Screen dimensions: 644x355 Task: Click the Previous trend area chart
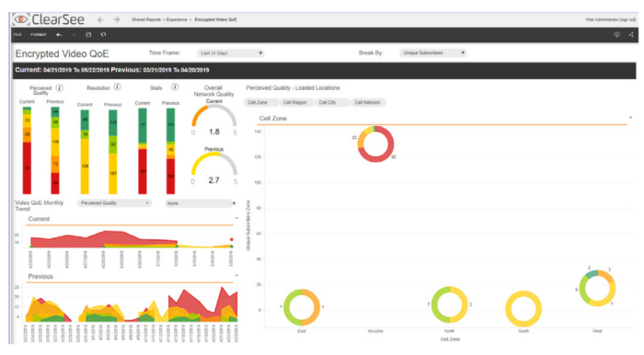132,304
